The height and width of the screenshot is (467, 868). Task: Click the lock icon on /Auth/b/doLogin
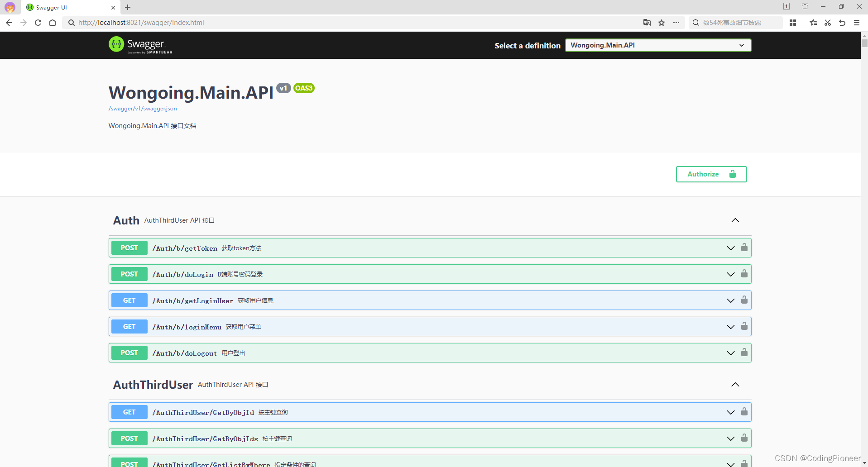(744, 273)
